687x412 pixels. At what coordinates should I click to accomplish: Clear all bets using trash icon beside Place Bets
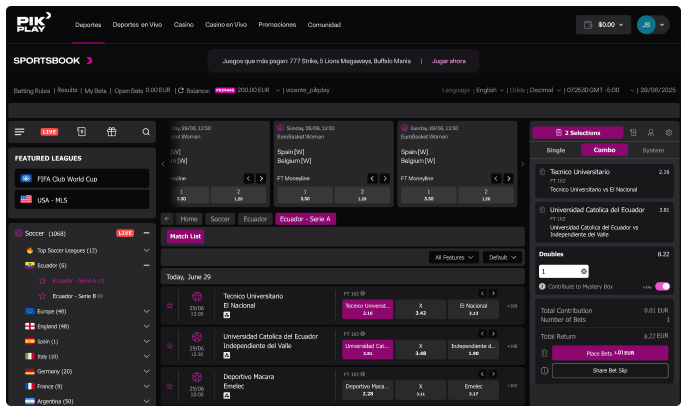tap(545, 353)
